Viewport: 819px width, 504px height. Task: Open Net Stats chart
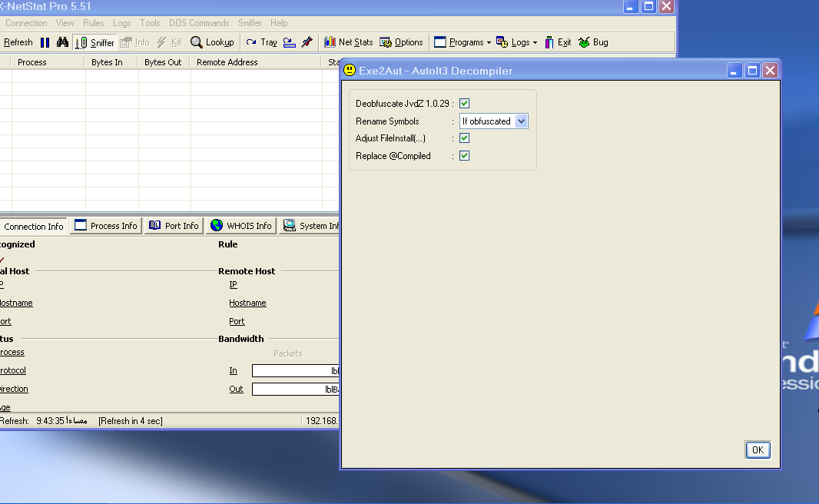(348, 42)
